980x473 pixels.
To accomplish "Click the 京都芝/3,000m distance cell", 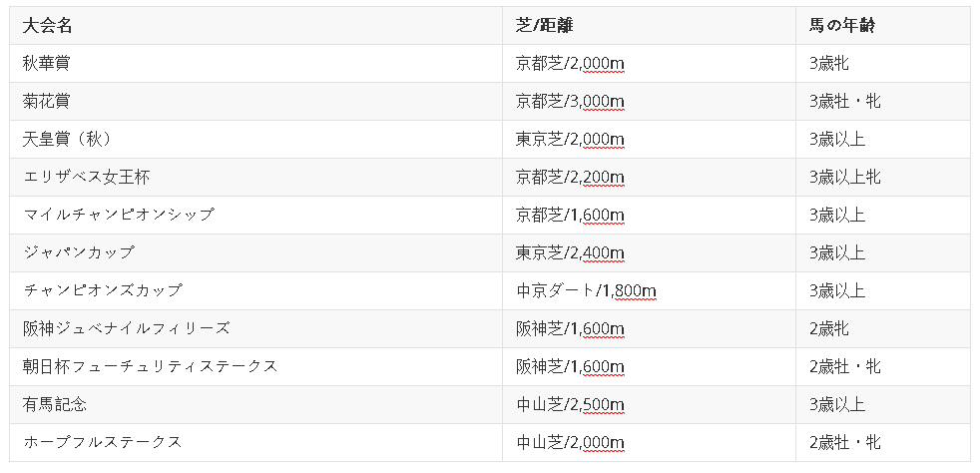I will (570, 102).
